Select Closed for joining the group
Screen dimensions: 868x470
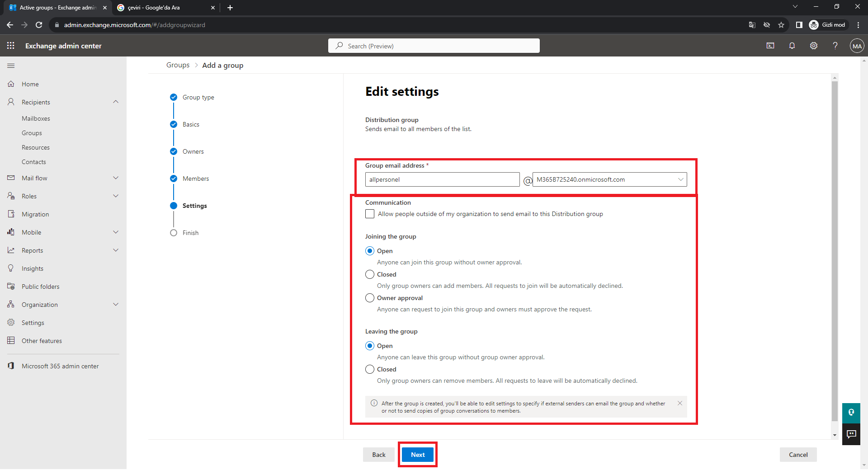coord(370,274)
